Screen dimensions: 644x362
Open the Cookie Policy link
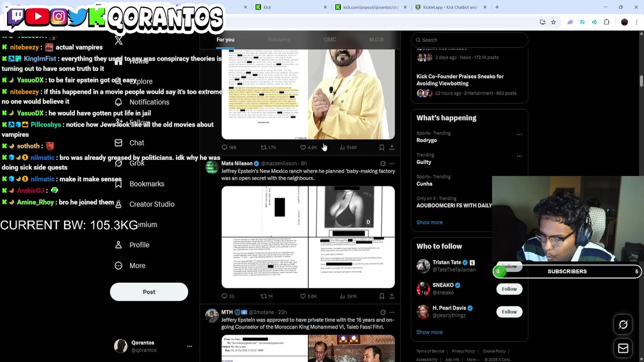click(x=494, y=351)
